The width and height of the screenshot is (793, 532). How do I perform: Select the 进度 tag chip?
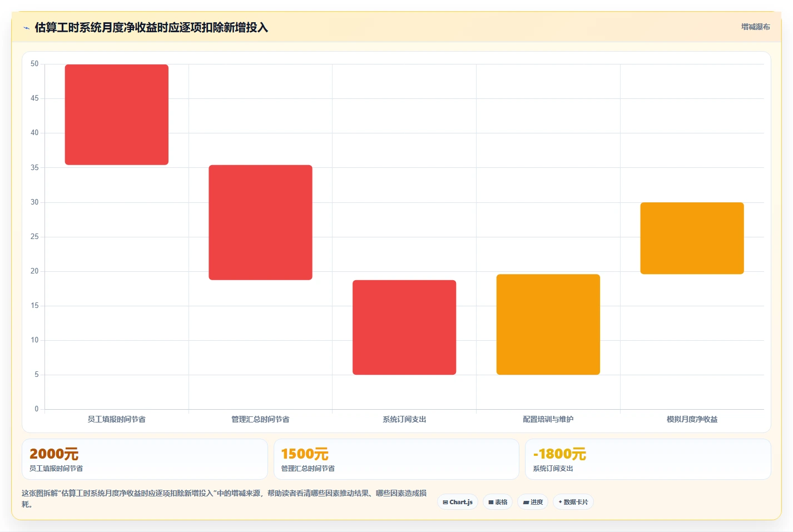(x=533, y=502)
